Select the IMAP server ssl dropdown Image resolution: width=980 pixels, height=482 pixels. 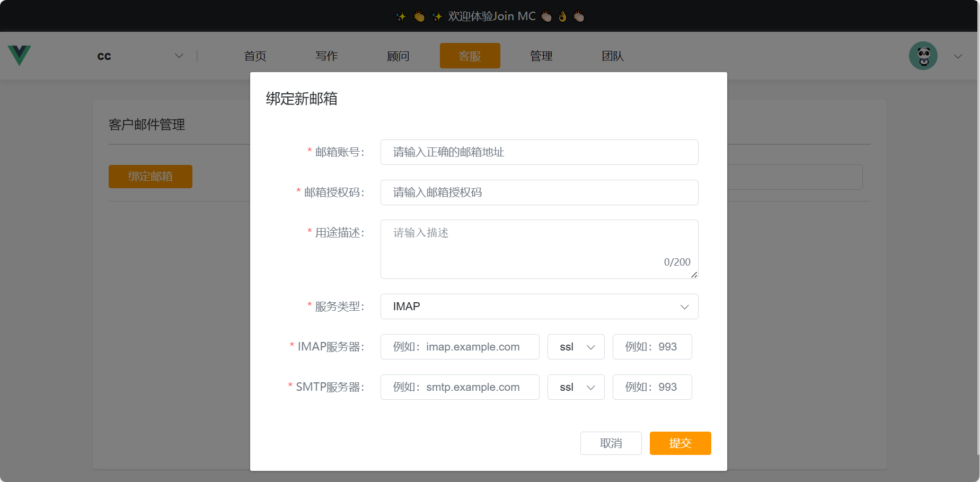tap(576, 347)
